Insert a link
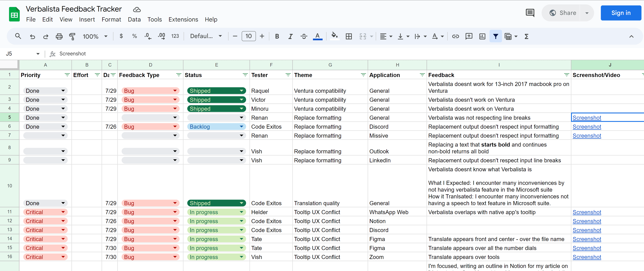 pos(455,36)
